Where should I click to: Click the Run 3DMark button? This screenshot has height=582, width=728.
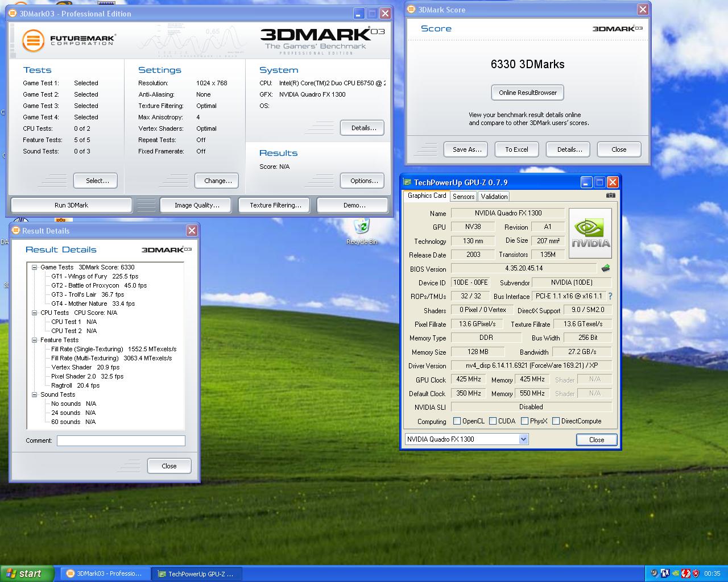(71, 205)
